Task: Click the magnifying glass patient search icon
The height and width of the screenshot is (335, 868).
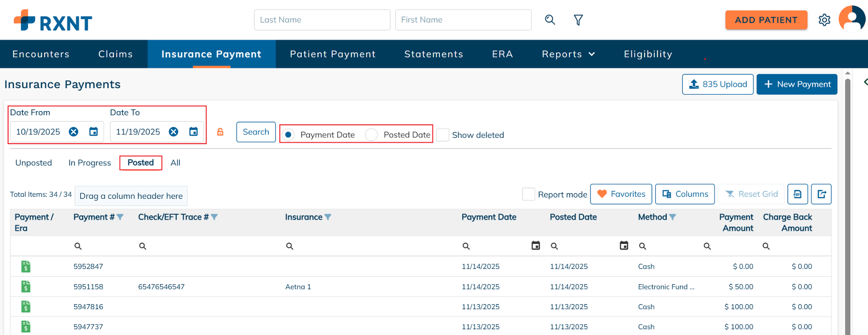Action: click(x=550, y=20)
